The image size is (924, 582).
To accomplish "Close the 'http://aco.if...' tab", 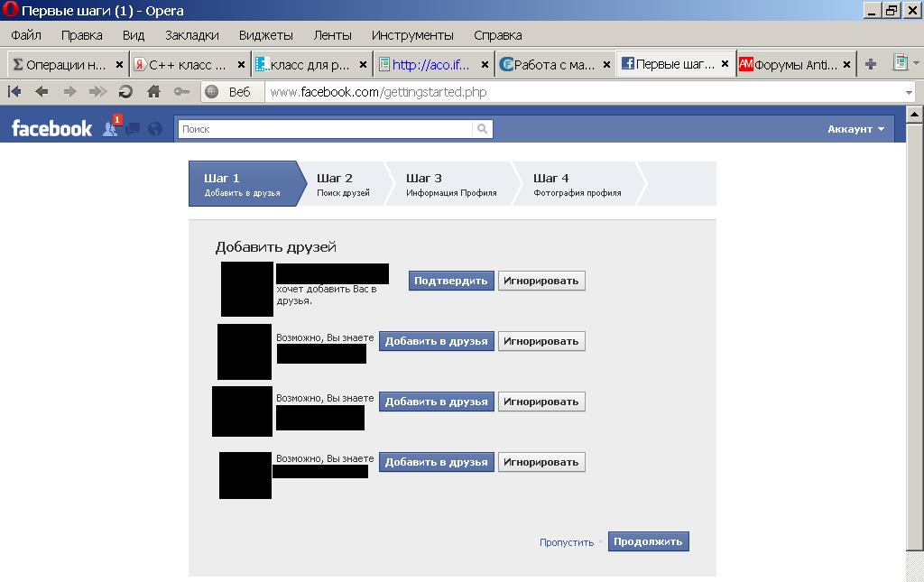I will click(485, 65).
